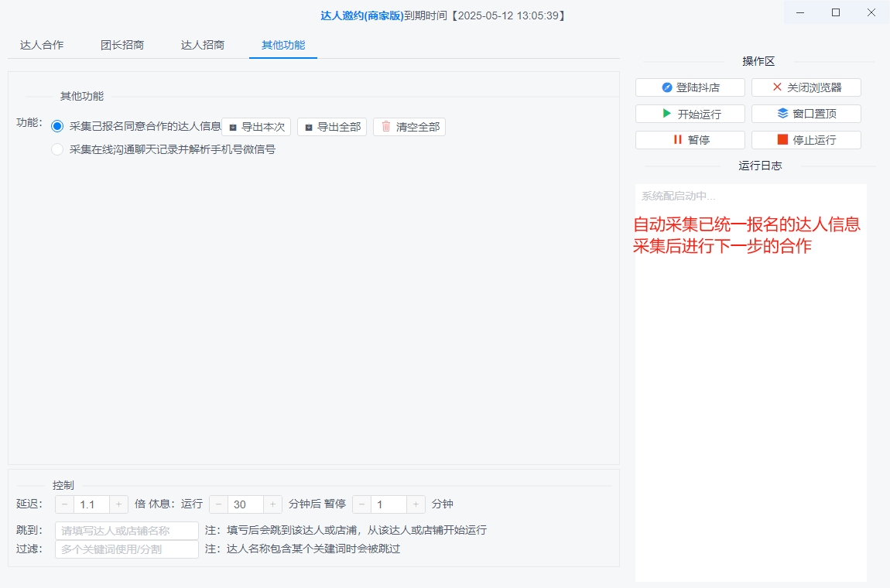The width and height of the screenshot is (890, 588).
Task: Click the login icon on 登陆抖店 button
Action: point(667,87)
